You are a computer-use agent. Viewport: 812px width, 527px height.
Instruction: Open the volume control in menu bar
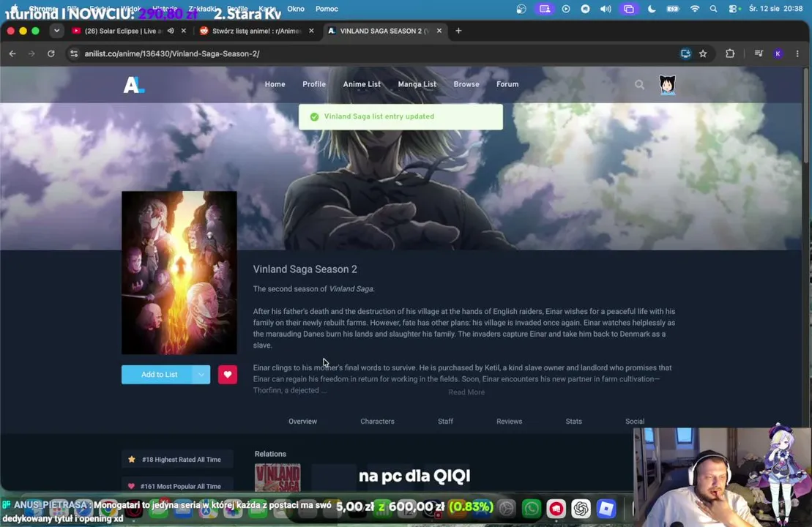click(605, 9)
